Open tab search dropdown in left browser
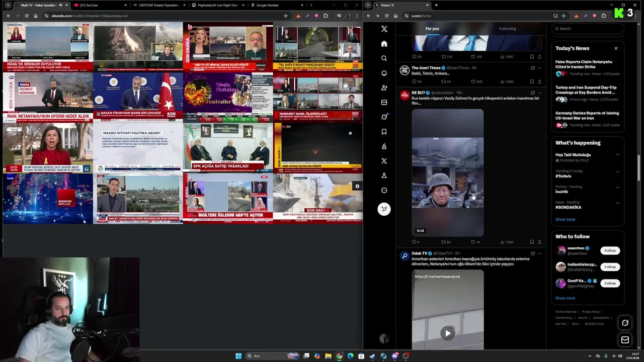Image resolution: width=644 pixels, height=362 pixels. pos(8,5)
